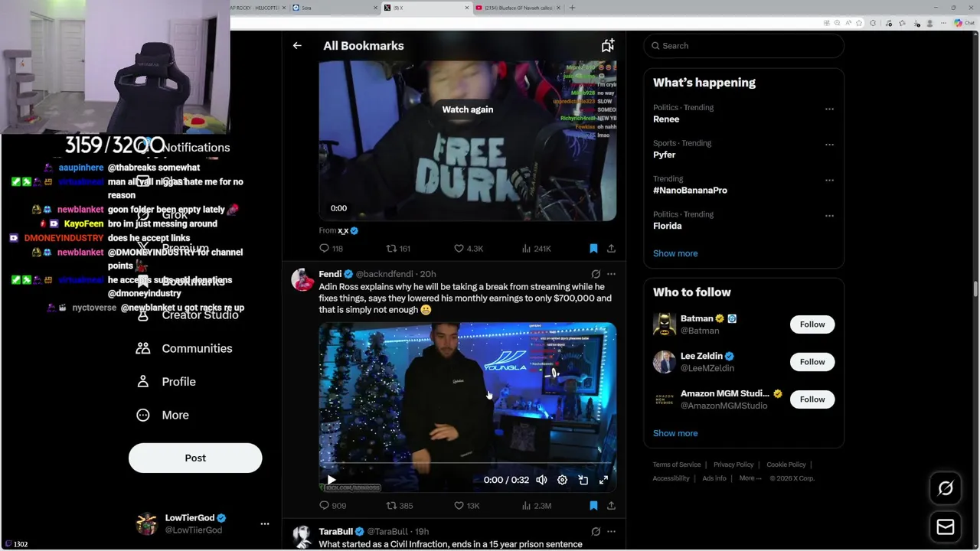Repost the post showing 161 reposts

[x=397, y=249]
